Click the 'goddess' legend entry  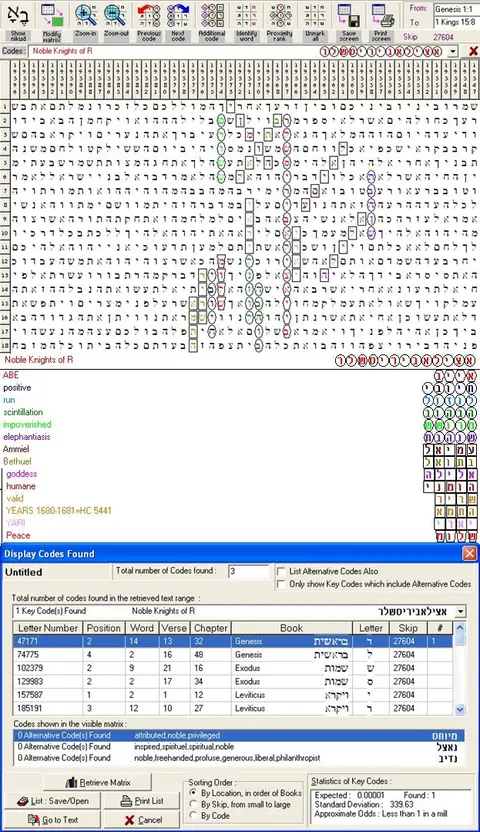(x=22, y=474)
